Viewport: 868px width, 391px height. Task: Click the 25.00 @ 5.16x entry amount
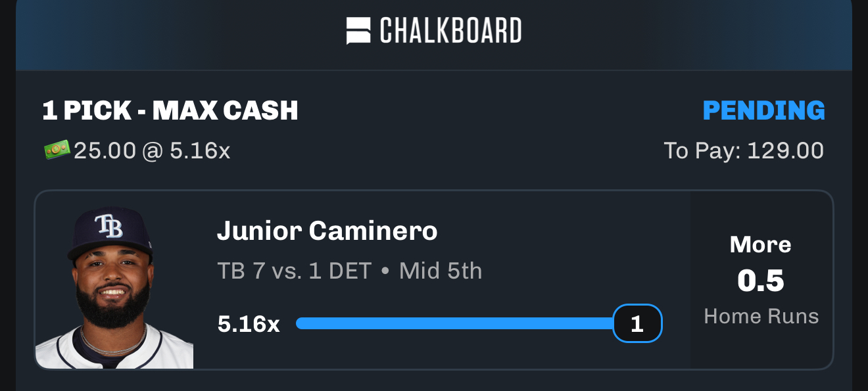pyautogui.click(x=152, y=151)
